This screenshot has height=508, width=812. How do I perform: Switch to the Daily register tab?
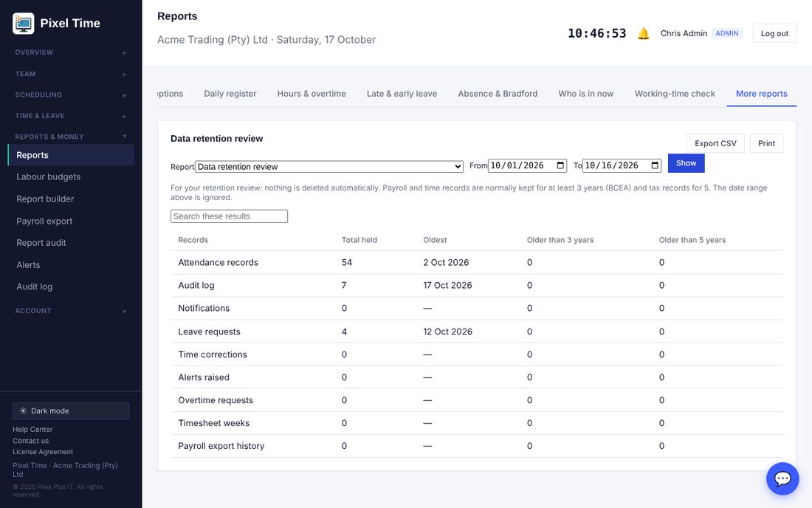230,94
